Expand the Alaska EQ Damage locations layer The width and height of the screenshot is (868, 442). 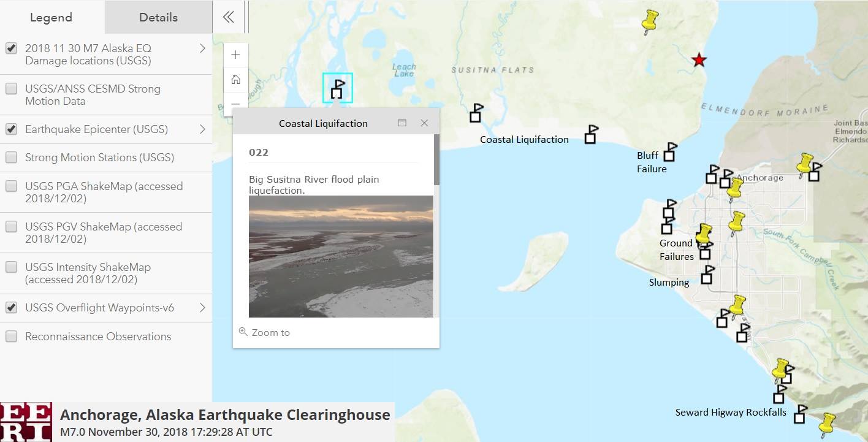click(202, 48)
